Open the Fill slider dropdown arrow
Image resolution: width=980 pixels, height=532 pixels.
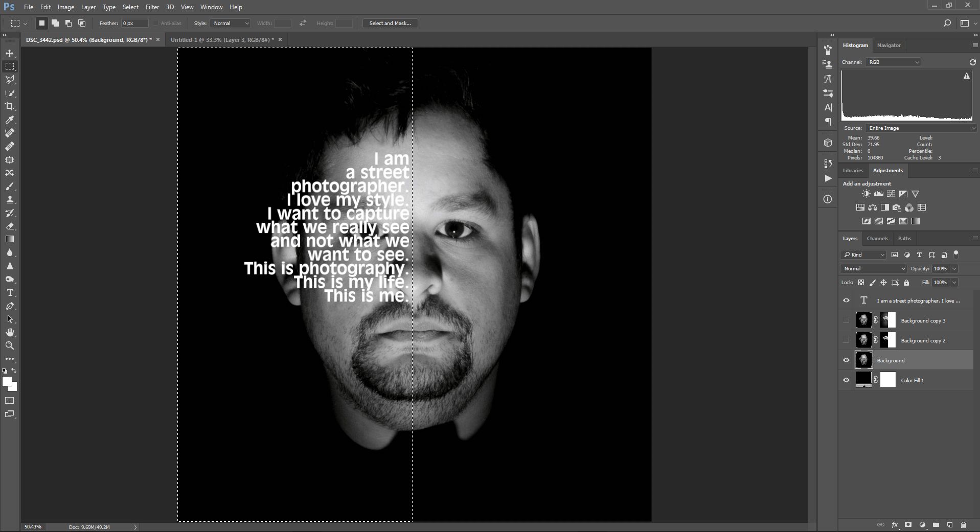coord(954,282)
